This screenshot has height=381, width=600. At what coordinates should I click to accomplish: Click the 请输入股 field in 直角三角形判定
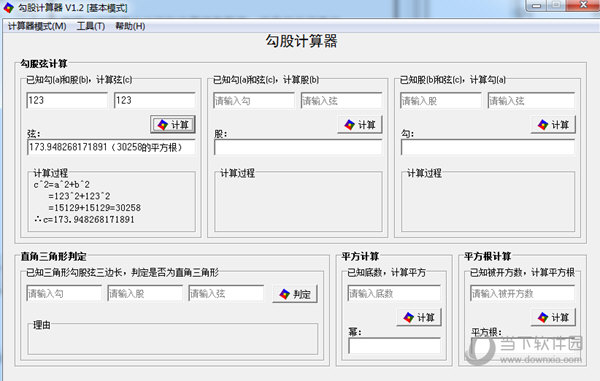pyautogui.click(x=145, y=293)
